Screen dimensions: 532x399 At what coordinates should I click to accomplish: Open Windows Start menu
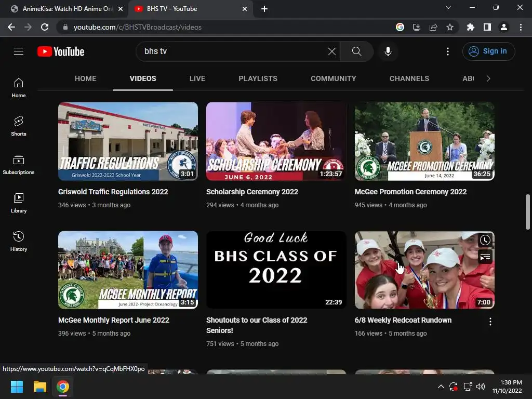[17, 387]
